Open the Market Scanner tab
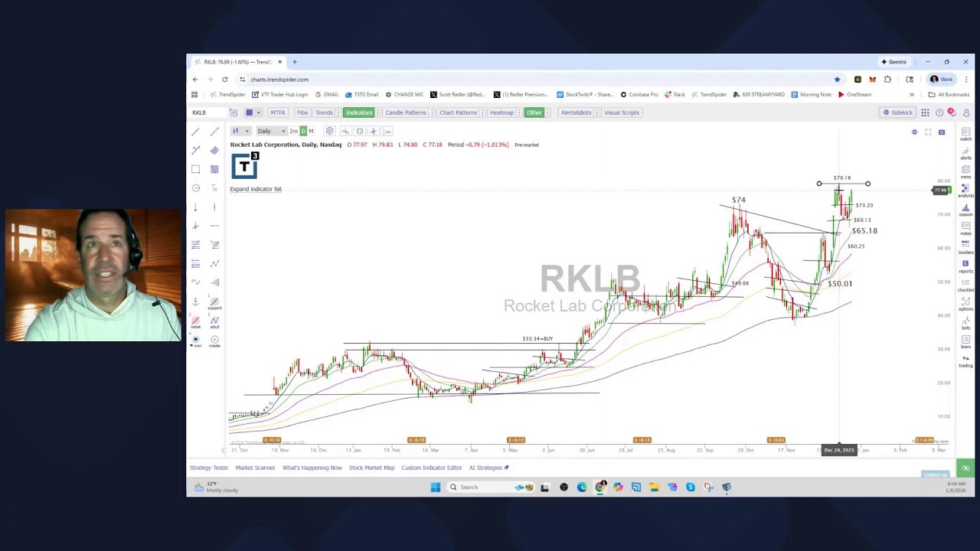This screenshot has width=980, height=551. click(x=255, y=468)
